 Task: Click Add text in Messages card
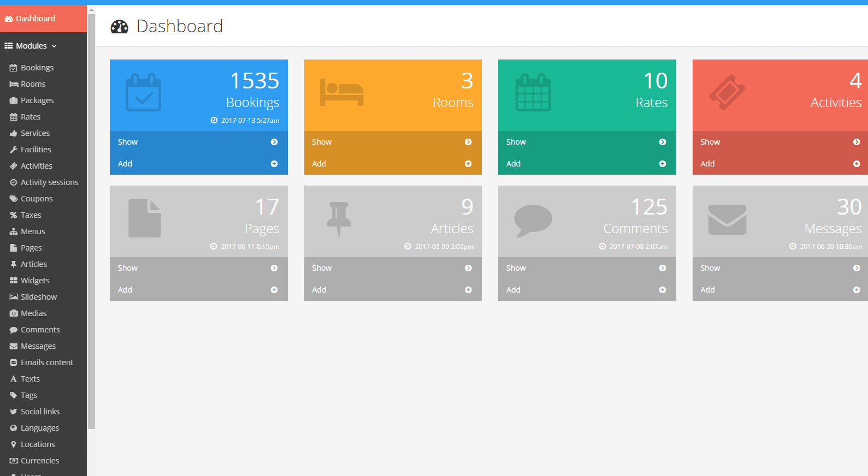(x=707, y=290)
